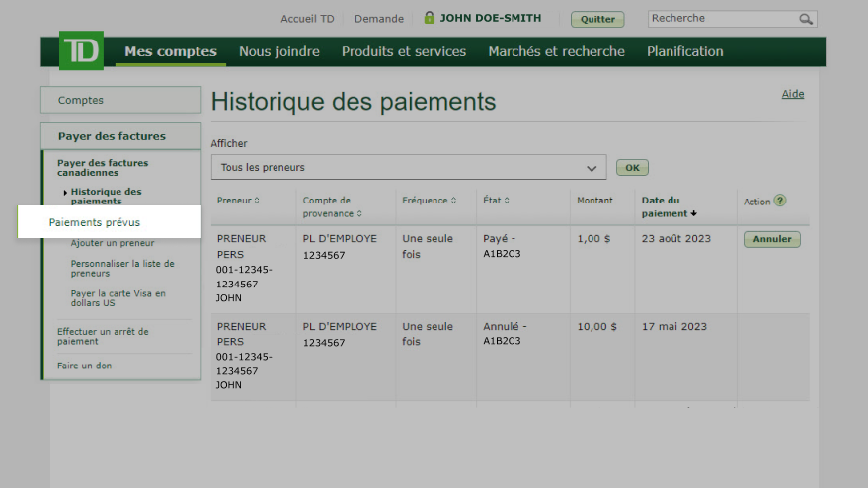Open the Action help question mark icon
The width and height of the screenshot is (868, 488).
pyautogui.click(x=780, y=201)
